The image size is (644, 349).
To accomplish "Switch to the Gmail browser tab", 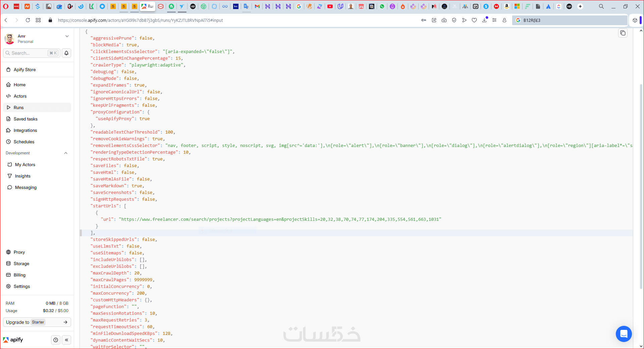I will point(257,6).
